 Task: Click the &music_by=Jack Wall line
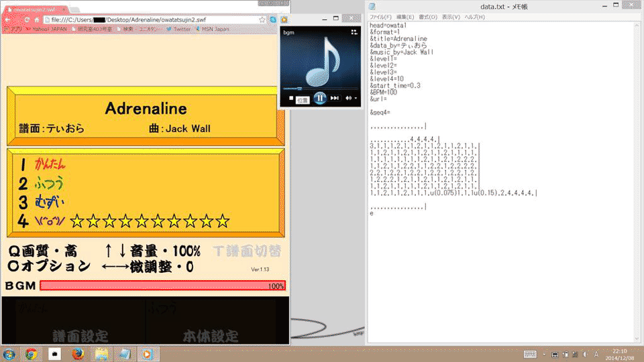[402, 52]
